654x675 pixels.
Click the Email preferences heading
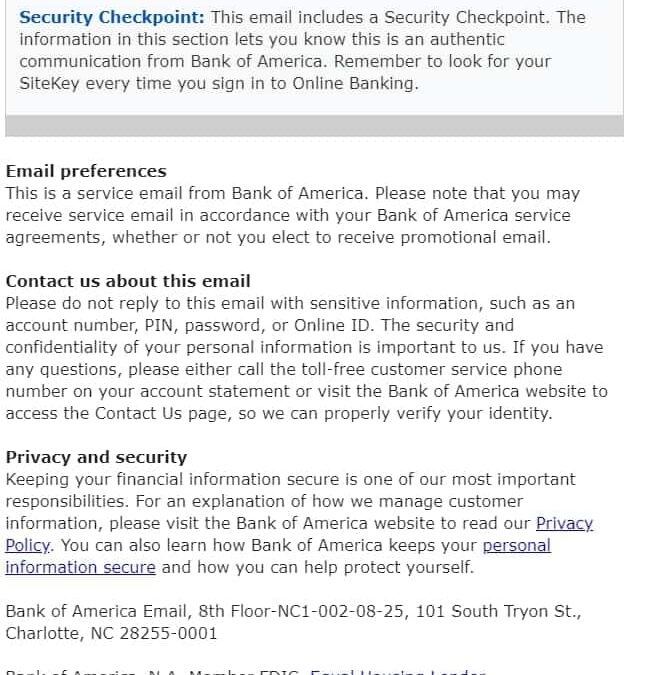(x=86, y=171)
